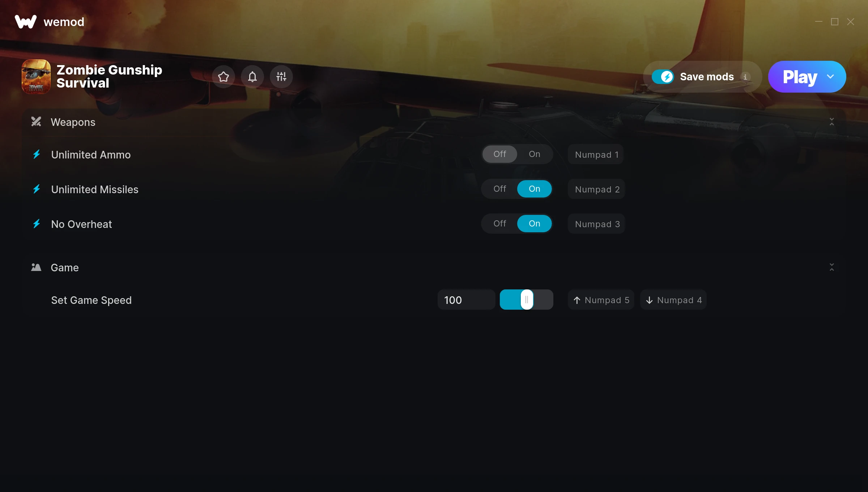This screenshot has width=868, height=492.
Task: Select the Weapons menu item
Action: coord(73,122)
